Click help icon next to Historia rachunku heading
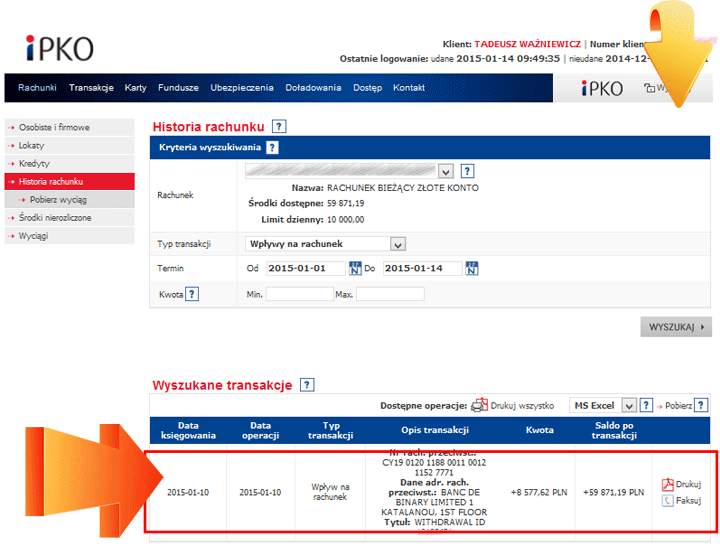Viewport: 720px width, 560px height. (279, 127)
